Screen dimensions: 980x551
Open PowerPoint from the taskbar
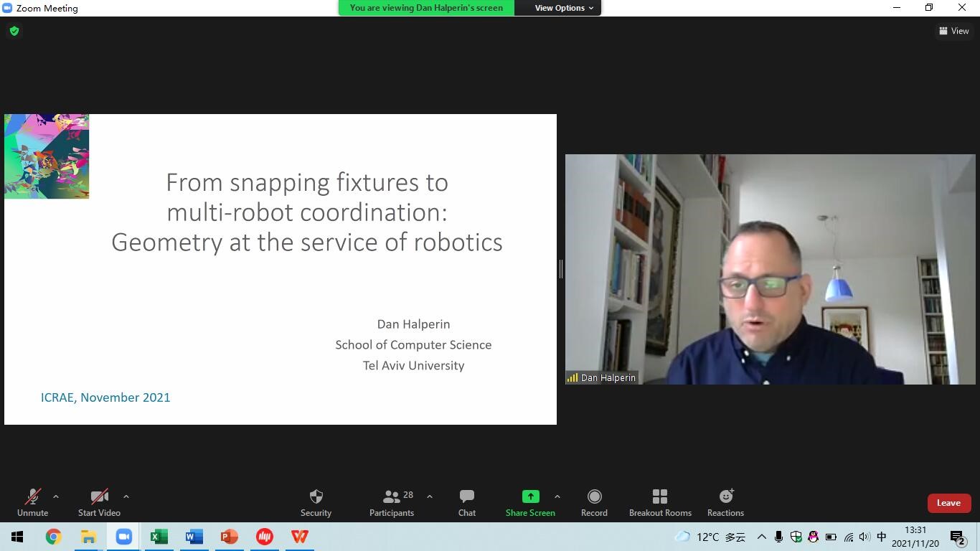pos(229,537)
